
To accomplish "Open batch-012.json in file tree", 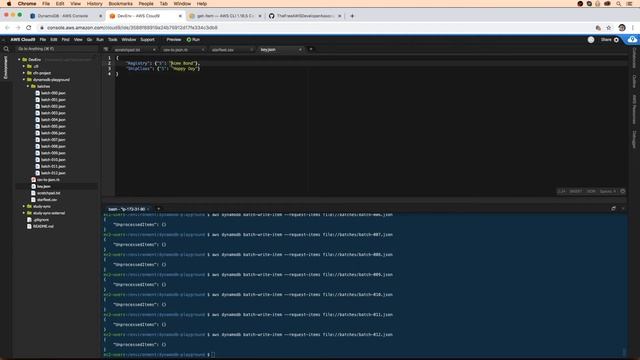I will pyautogui.click(x=53, y=173).
